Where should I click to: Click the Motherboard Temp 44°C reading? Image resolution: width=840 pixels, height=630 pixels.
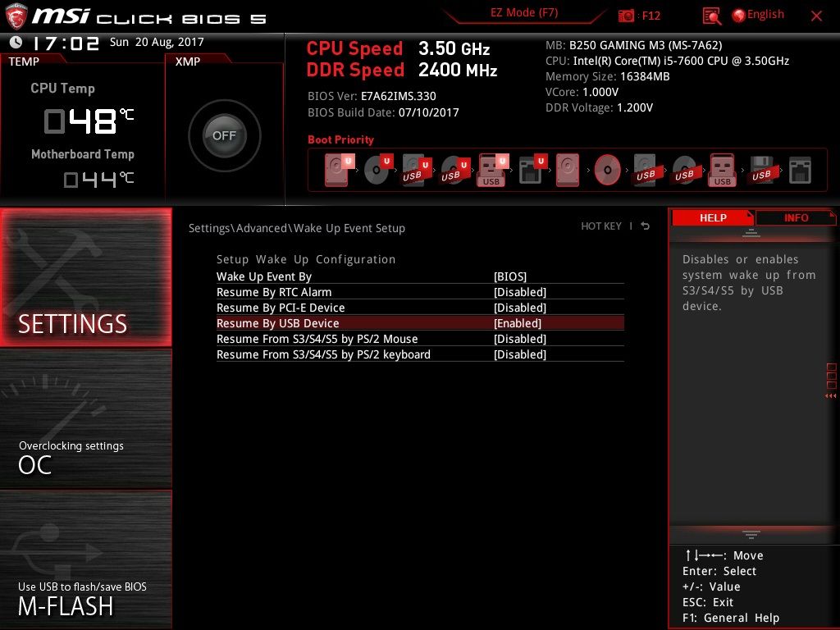[x=98, y=179]
